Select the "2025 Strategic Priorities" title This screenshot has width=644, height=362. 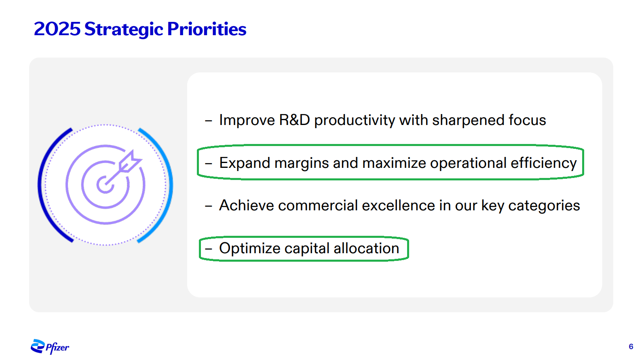point(140,29)
